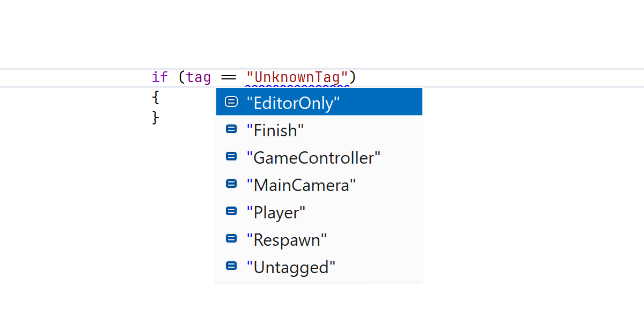The height and width of the screenshot is (323, 644).
Task: Choose the "Player" tag suggestion
Action: (x=276, y=212)
